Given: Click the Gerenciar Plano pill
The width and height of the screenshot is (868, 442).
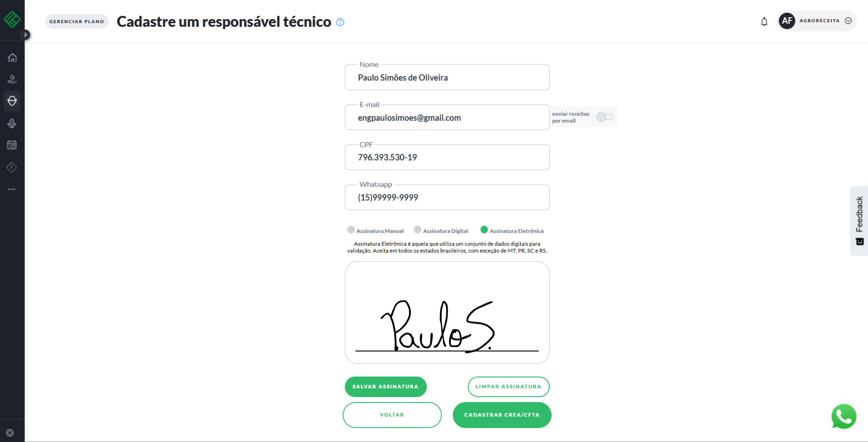Looking at the screenshot, I should tap(77, 21).
